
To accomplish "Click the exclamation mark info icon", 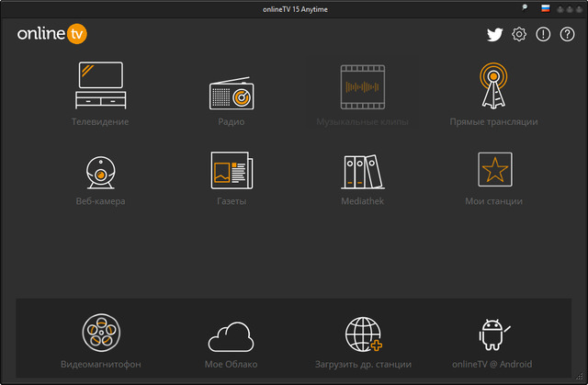I will pos(543,35).
